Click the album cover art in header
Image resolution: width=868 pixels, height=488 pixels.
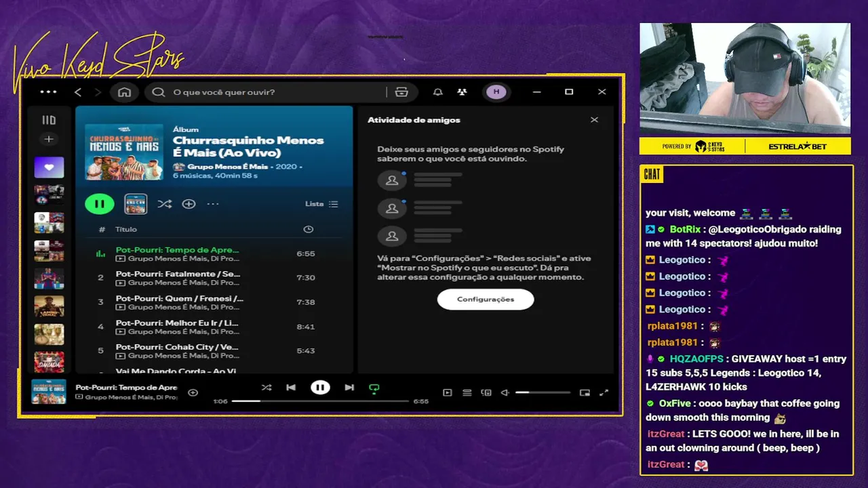(124, 152)
